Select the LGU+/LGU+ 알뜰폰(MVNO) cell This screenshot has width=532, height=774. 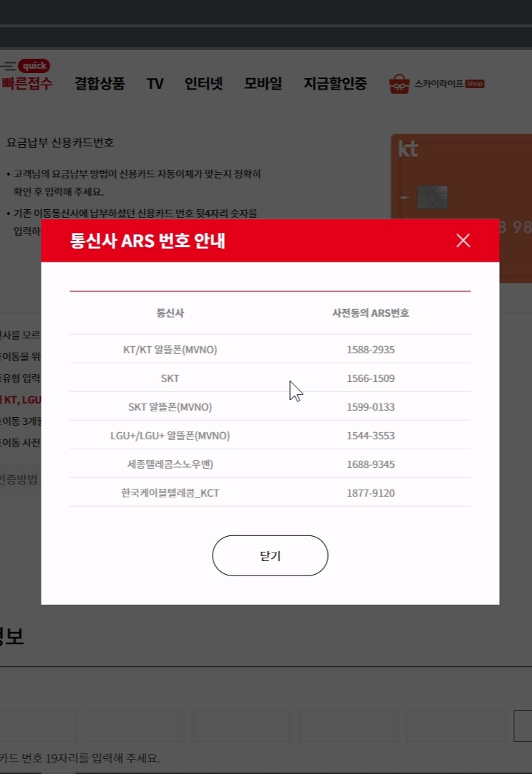[x=170, y=436]
